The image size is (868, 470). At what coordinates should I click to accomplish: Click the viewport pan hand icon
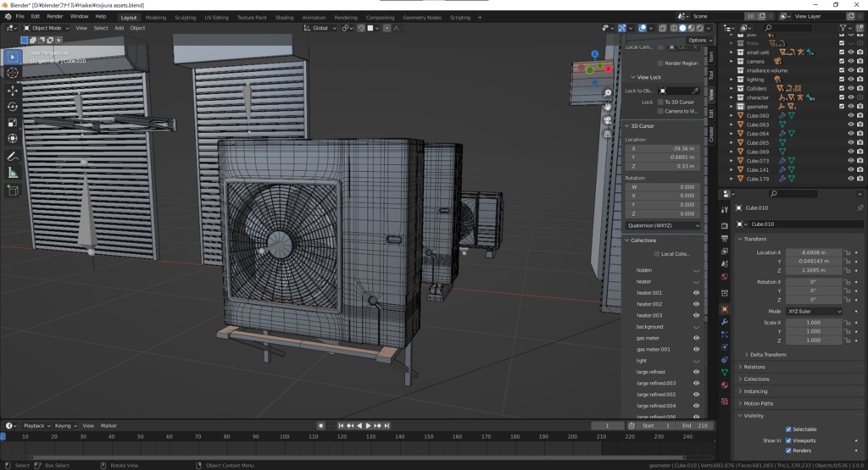click(607, 106)
